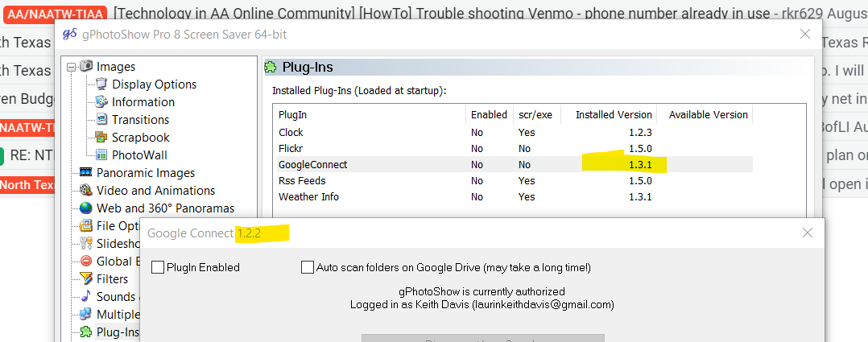Select the Clock plug-in row
Viewport: 868px width, 342px height.
tap(513, 132)
